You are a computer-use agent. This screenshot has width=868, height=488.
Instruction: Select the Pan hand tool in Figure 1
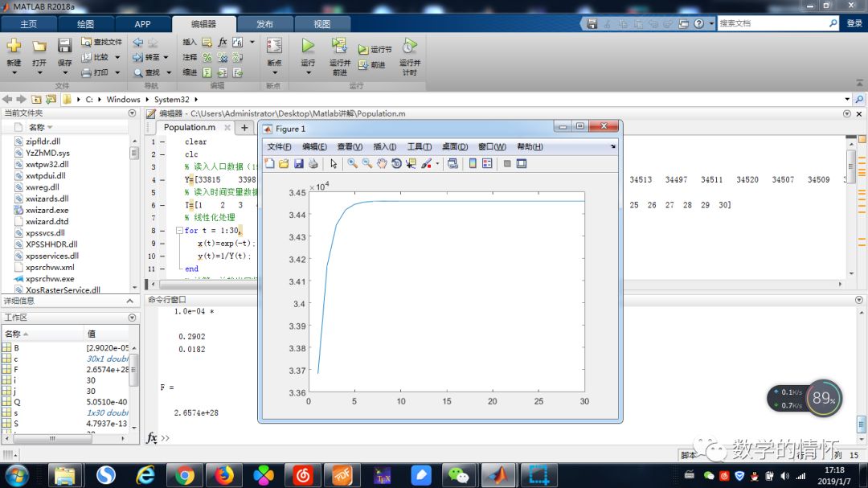click(x=382, y=163)
